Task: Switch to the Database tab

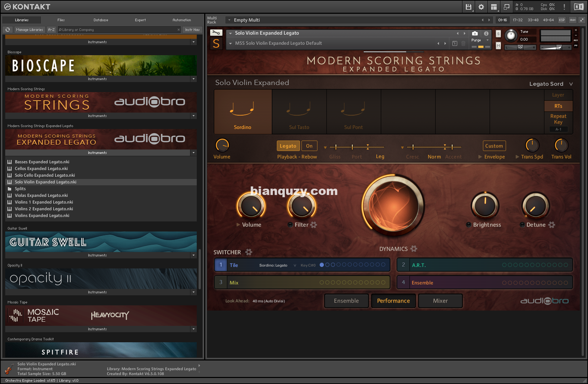Action: pyautogui.click(x=101, y=20)
